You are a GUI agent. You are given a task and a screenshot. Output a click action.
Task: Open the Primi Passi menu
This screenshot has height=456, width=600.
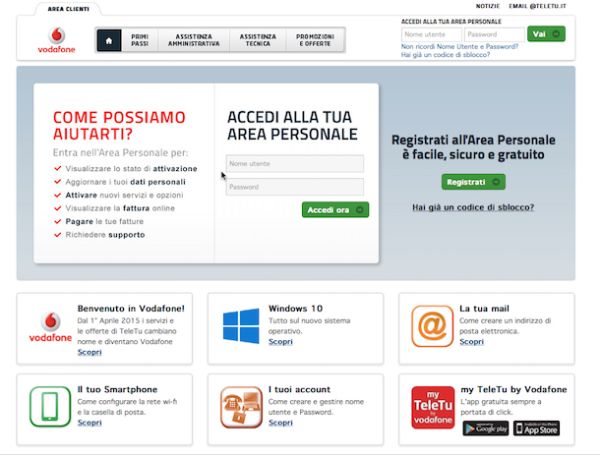point(140,39)
